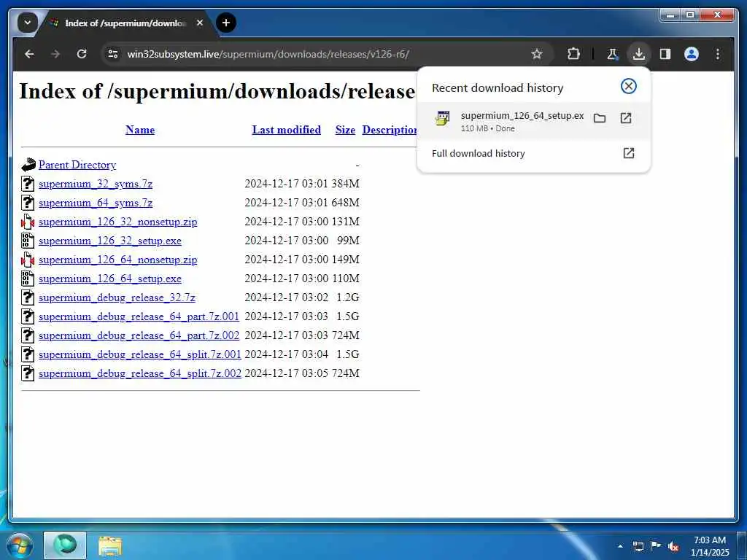Viewport: 747px width, 560px height.
Task: Click the Downloads toolbar icon
Action: [639, 54]
